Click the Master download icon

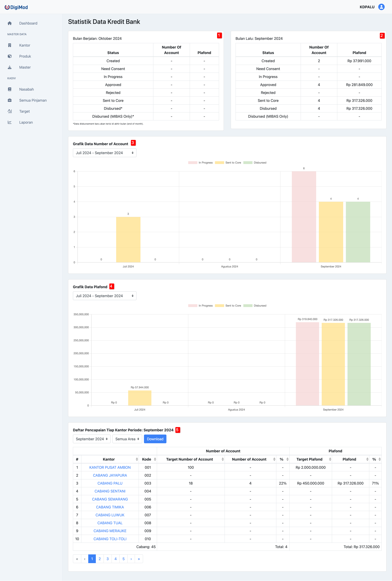point(10,67)
